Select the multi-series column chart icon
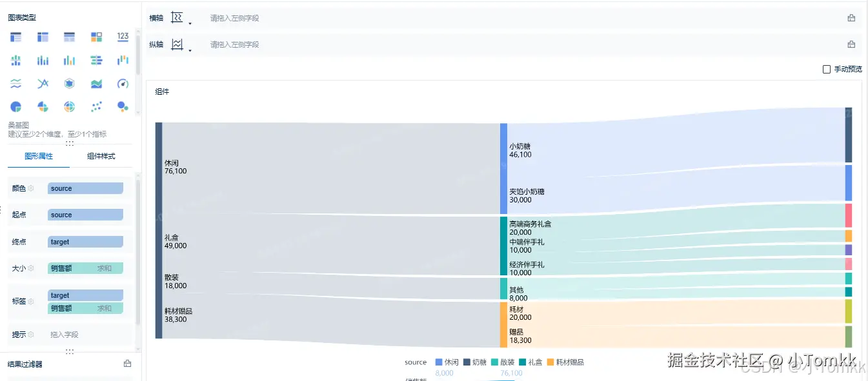 click(70, 61)
